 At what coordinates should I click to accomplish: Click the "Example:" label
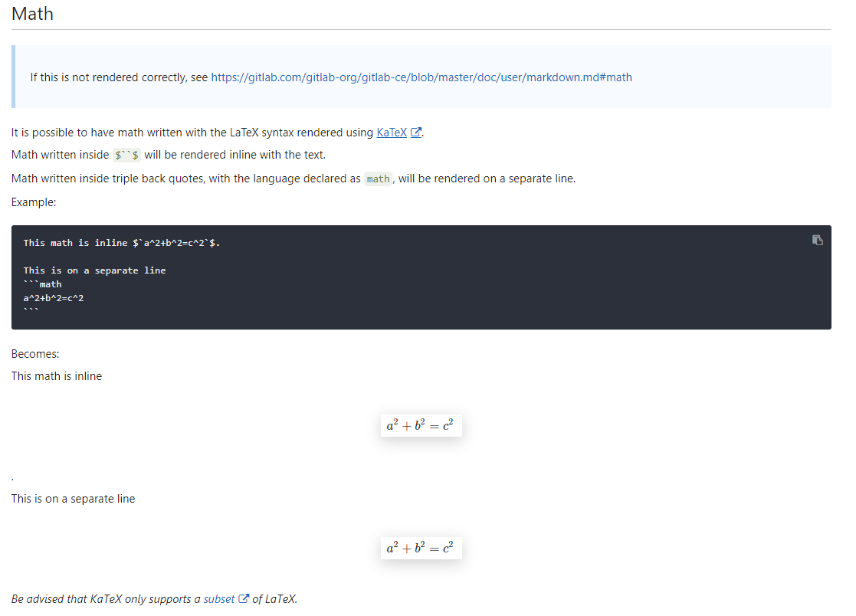pos(34,202)
